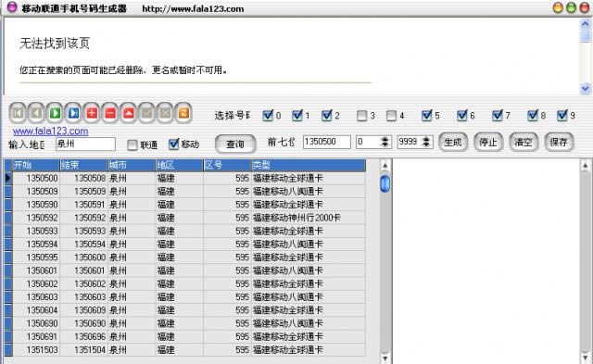Select the cell with start 1350509
Viewport: 593px width, 364px height.
[x=36, y=191]
